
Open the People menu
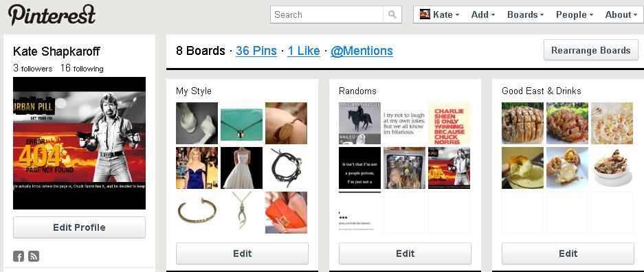575,15
